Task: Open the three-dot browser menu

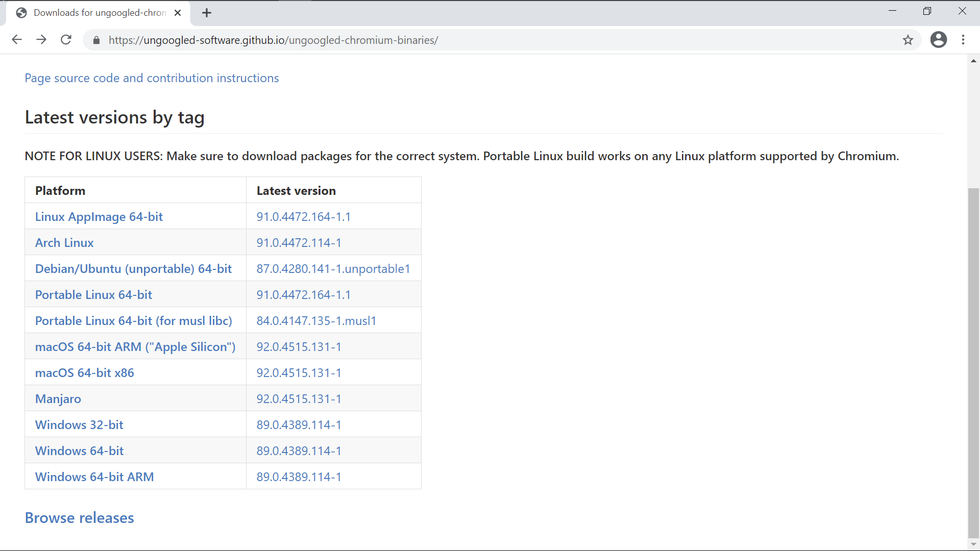Action: (963, 40)
